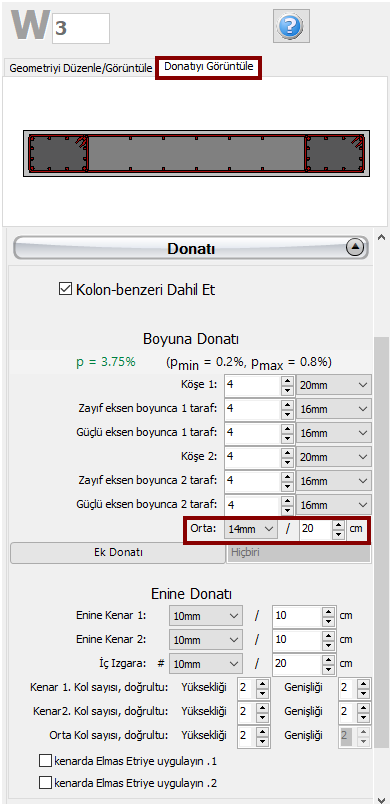390x804 pixels.
Task: Select the Donatıyı Görüntüle tab
Action: [209, 67]
